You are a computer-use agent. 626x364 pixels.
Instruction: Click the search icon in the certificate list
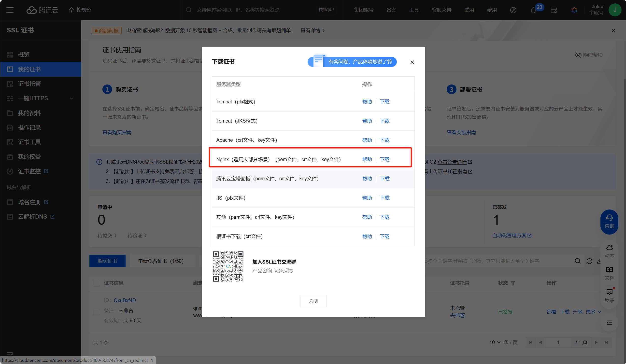[578, 261]
